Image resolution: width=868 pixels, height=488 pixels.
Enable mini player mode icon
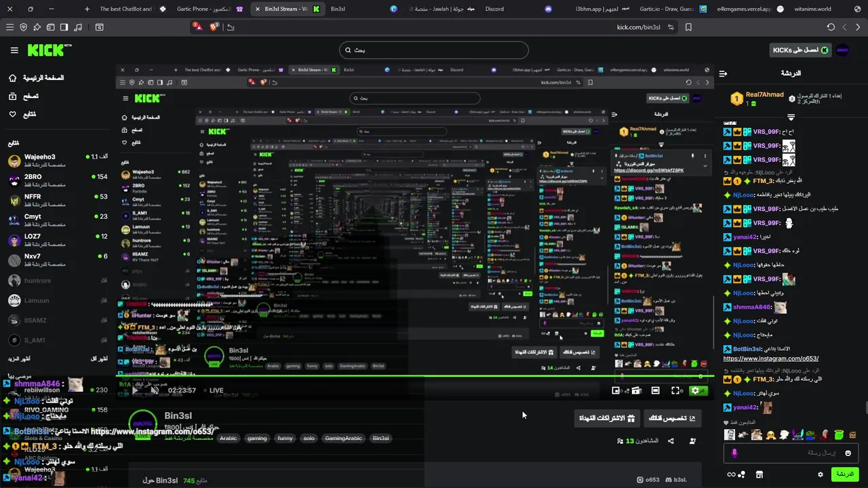(616, 390)
